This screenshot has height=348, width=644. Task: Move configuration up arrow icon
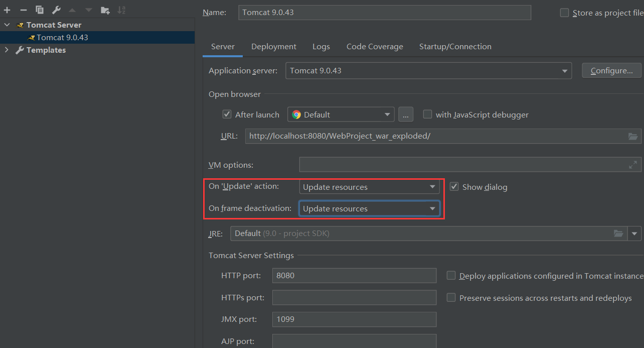[x=72, y=10]
